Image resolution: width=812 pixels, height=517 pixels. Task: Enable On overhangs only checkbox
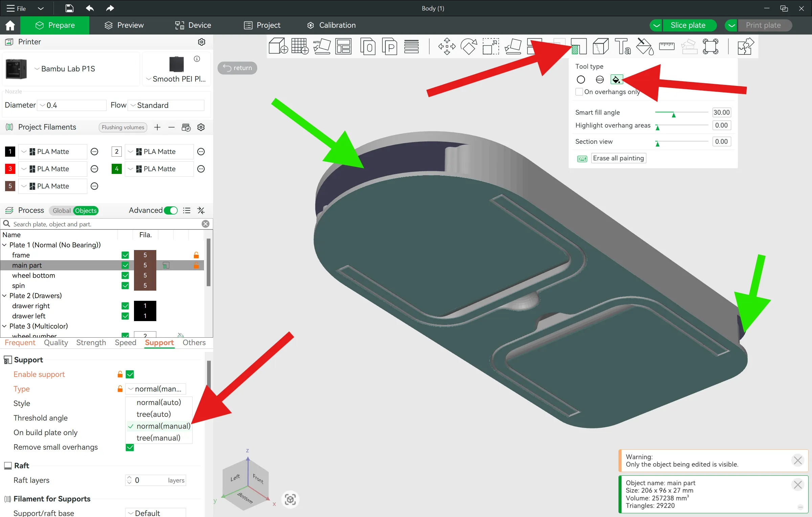579,92
